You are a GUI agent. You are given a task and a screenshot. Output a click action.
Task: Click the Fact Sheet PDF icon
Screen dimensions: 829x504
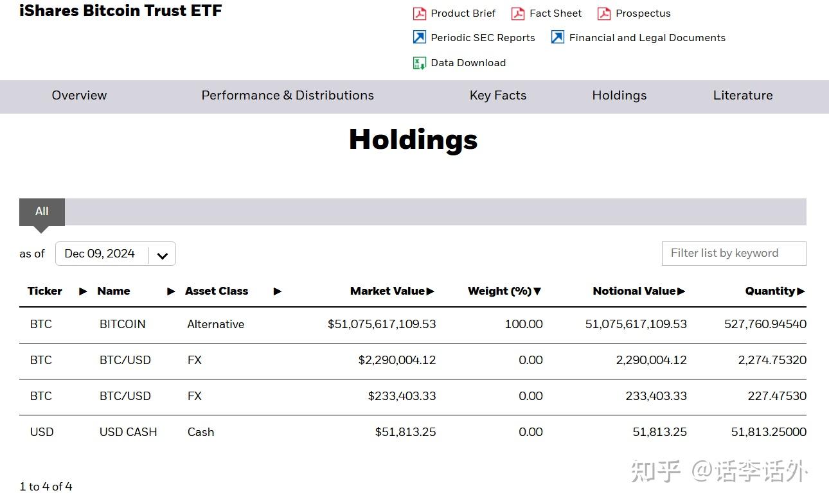518,13
